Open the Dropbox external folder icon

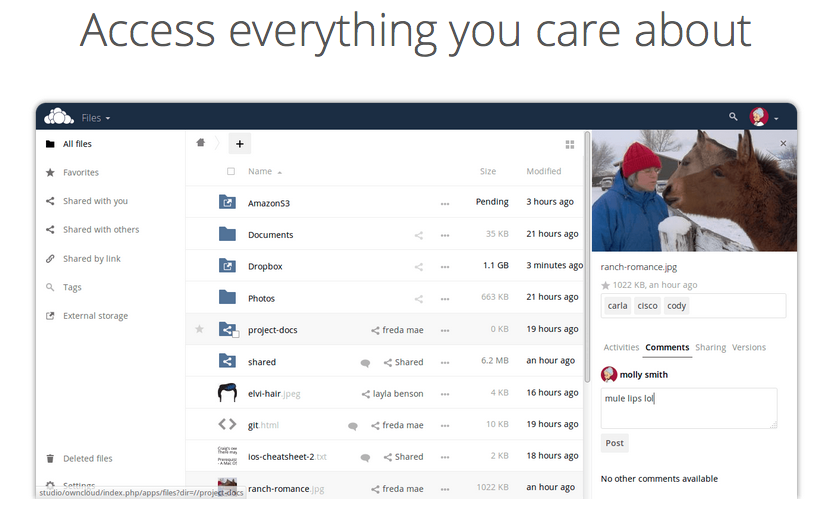tap(227, 266)
